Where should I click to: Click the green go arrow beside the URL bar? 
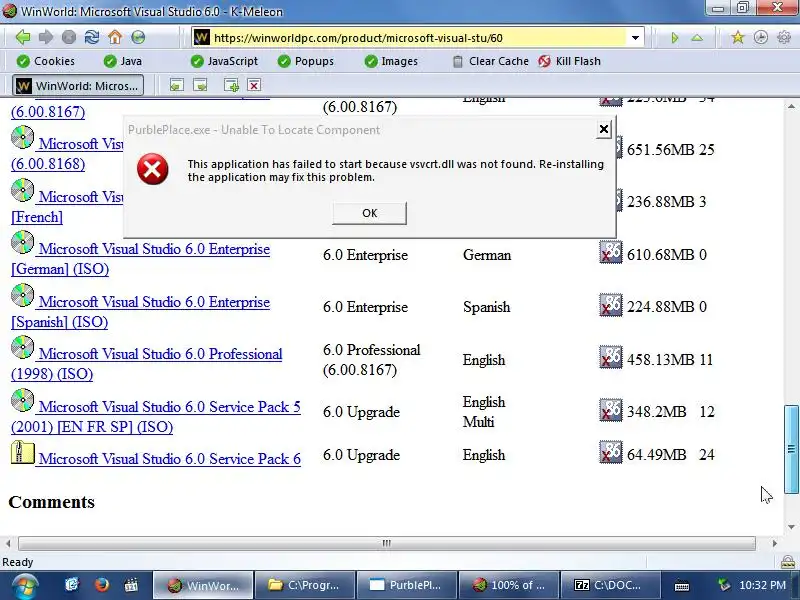point(674,38)
